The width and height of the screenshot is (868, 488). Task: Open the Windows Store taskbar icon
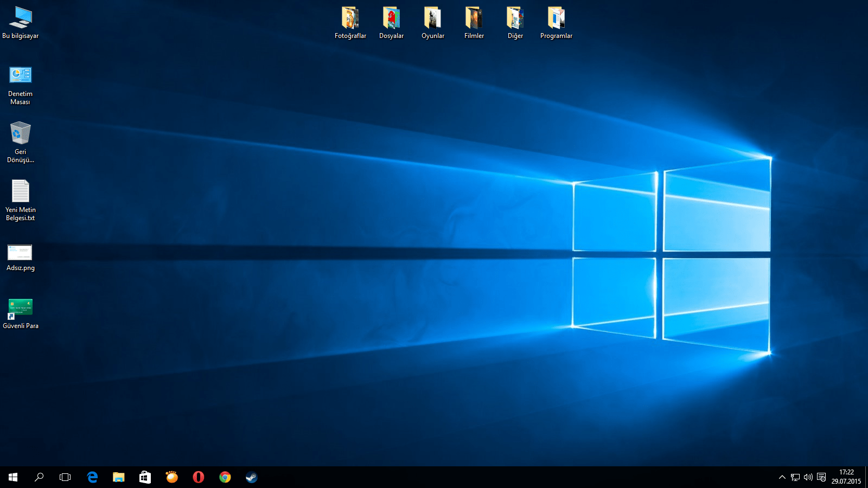point(145,477)
